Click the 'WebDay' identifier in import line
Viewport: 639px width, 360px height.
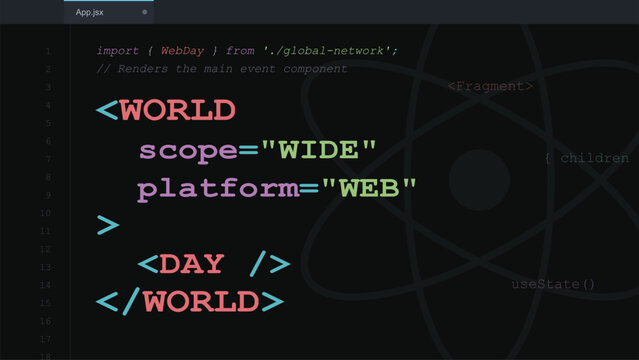coord(182,51)
